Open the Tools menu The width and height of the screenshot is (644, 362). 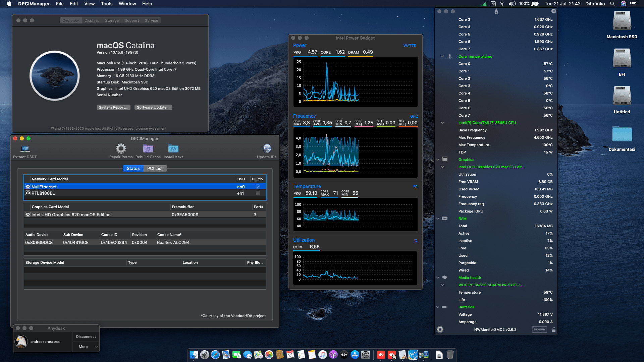coord(107,4)
